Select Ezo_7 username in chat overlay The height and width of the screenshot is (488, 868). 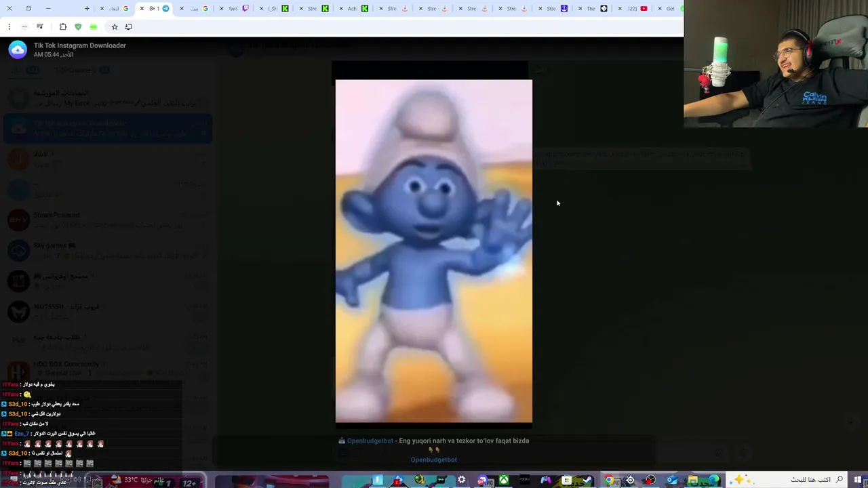[x=22, y=434]
